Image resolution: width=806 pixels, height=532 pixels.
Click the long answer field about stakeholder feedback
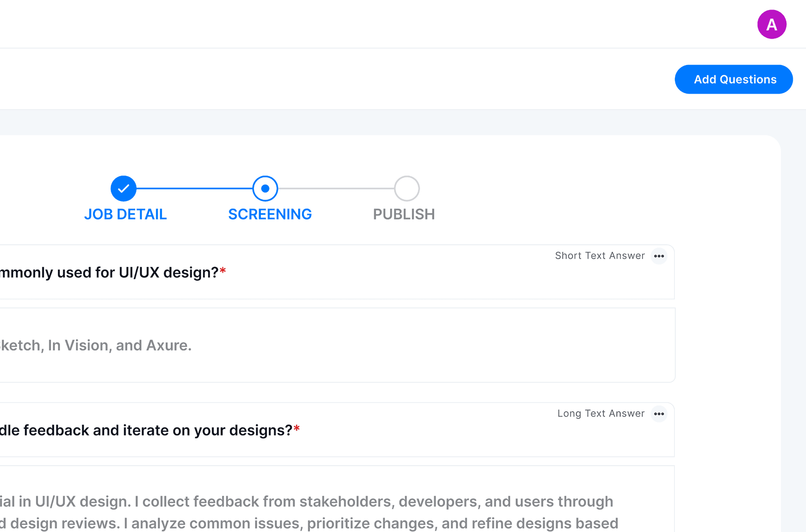[337, 499]
